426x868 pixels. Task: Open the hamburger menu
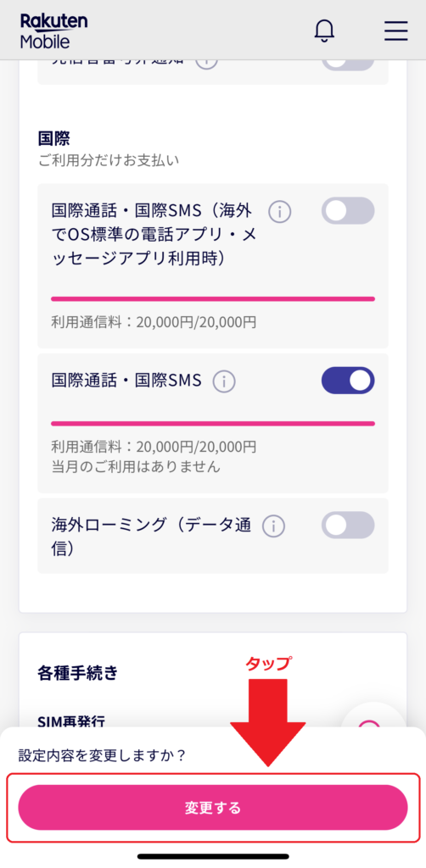click(396, 31)
